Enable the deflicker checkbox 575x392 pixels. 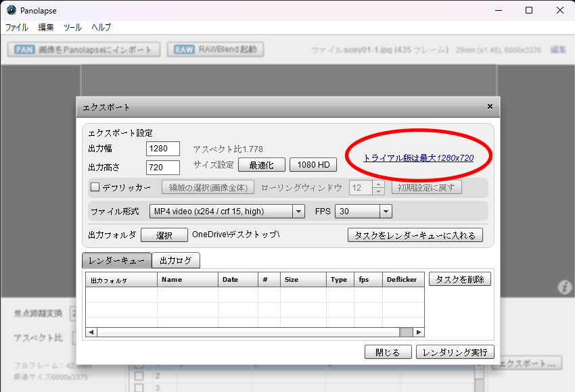pos(95,187)
